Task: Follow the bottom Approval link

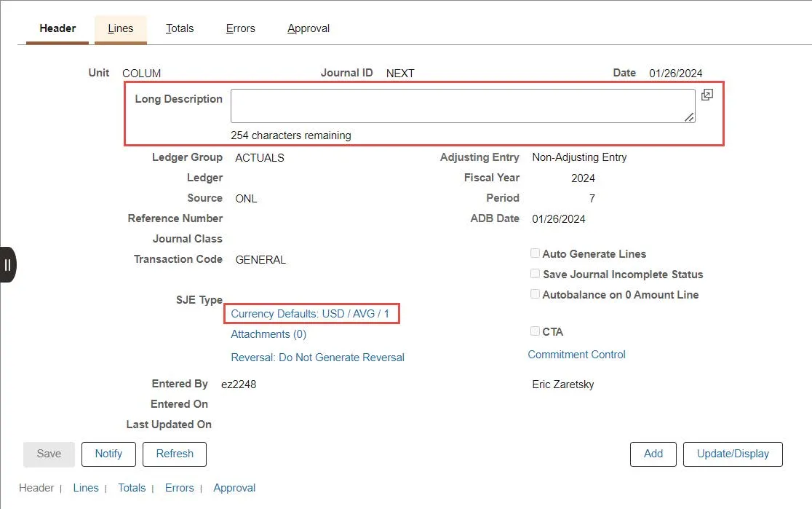Action: tap(234, 488)
